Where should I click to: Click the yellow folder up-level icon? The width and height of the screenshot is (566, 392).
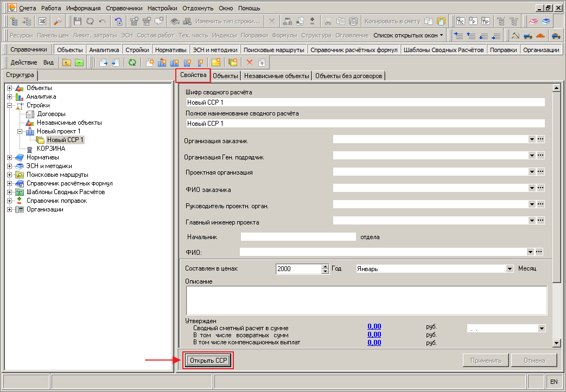click(67, 62)
